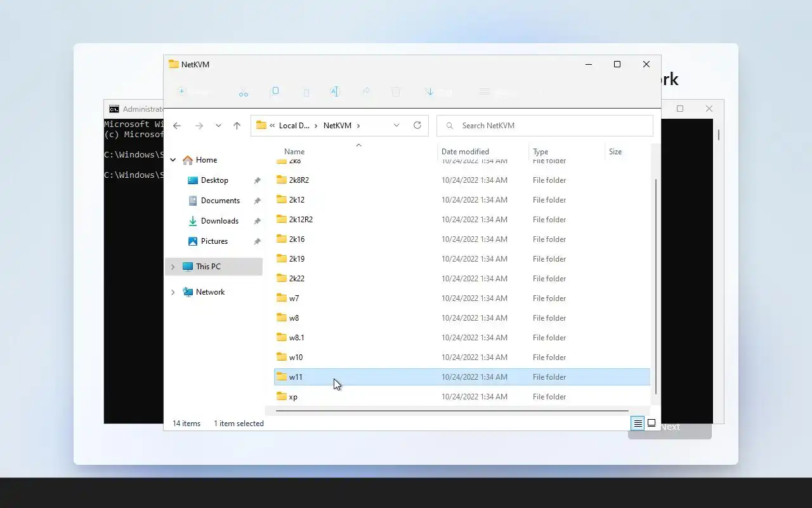This screenshot has height=508, width=812.
Task: Click the file list vertical scrollbar
Action: tap(656, 286)
